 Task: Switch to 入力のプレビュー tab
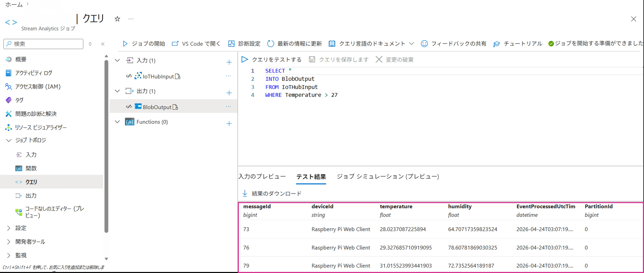(262, 176)
